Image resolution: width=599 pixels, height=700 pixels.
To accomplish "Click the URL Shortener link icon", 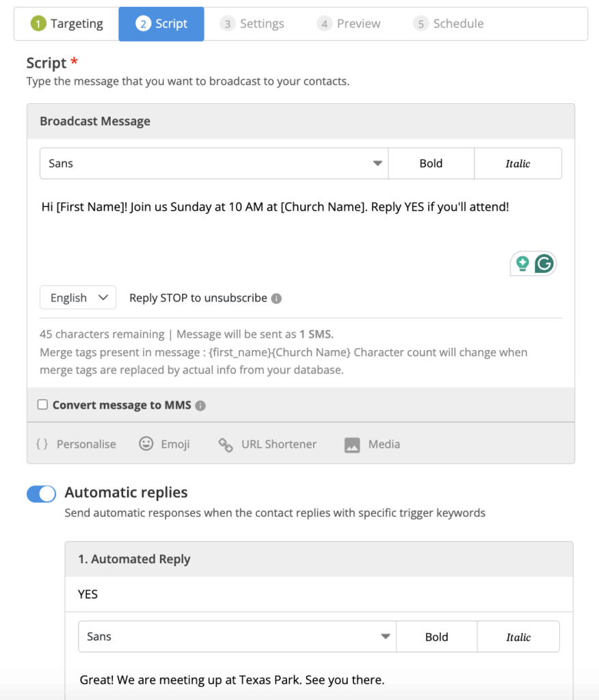I will [x=225, y=445].
